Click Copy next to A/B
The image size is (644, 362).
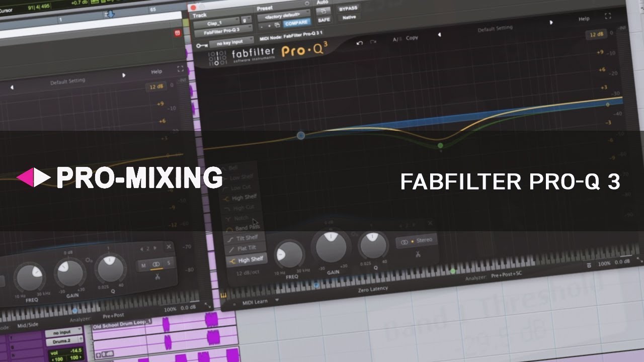pyautogui.click(x=412, y=38)
